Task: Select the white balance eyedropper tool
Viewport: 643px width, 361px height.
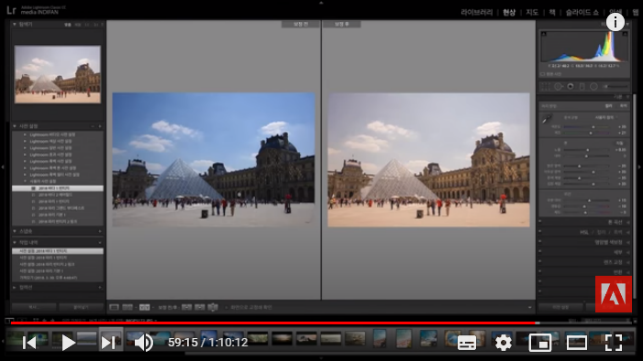Action: (x=547, y=120)
